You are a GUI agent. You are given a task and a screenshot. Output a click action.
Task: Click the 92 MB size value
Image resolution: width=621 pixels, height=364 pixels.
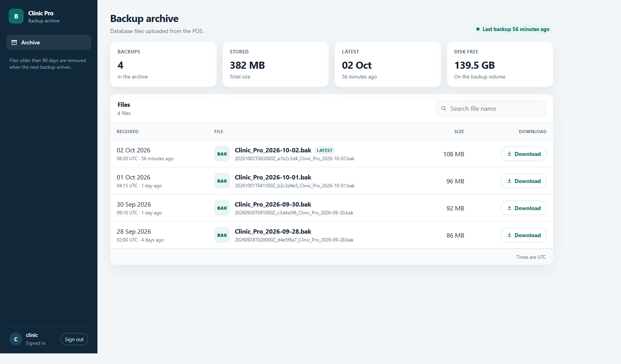455,209
